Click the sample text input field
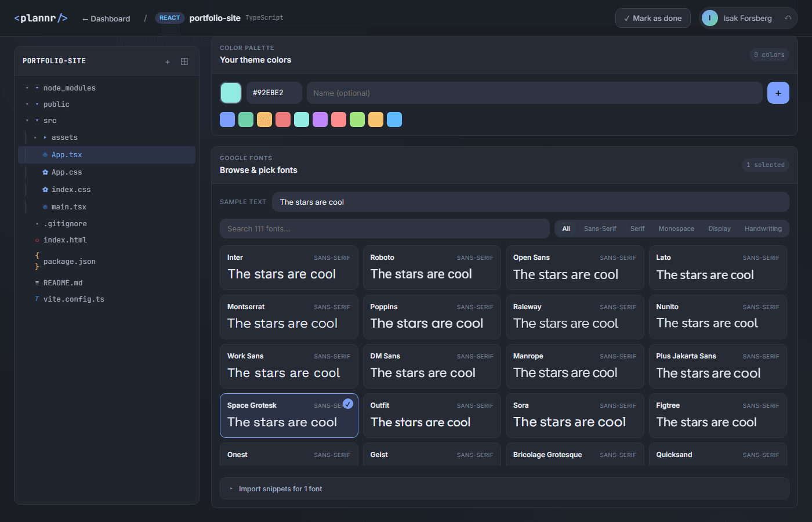The height and width of the screenshot is (522, 812). pyautogui.click(x=531, y=202)
